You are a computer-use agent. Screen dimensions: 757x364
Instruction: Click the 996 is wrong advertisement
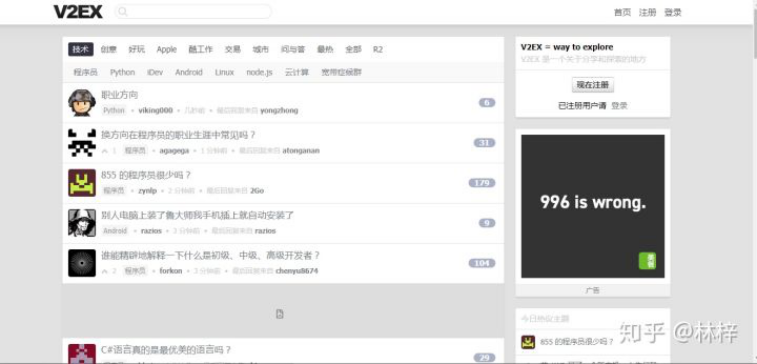coord(593,206)
